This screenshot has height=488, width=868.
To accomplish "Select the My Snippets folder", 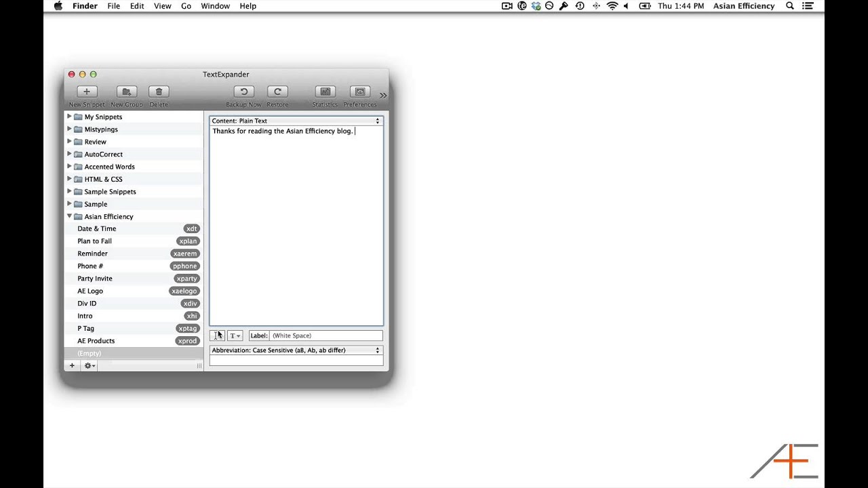I will 134,117.
